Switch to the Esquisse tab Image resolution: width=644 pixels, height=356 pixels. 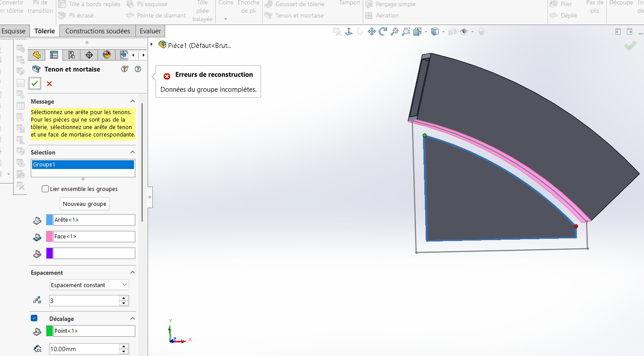pos(14,31)
